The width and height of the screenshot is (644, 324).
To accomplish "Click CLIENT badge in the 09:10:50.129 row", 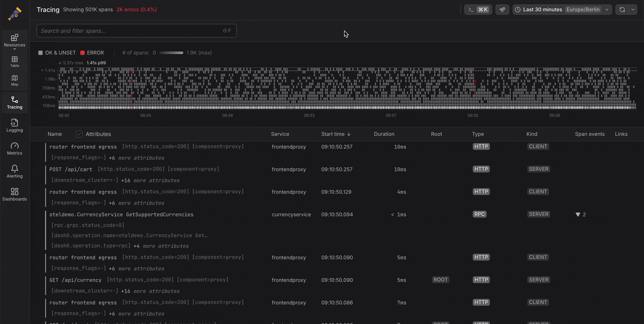I will pos(538,192).
